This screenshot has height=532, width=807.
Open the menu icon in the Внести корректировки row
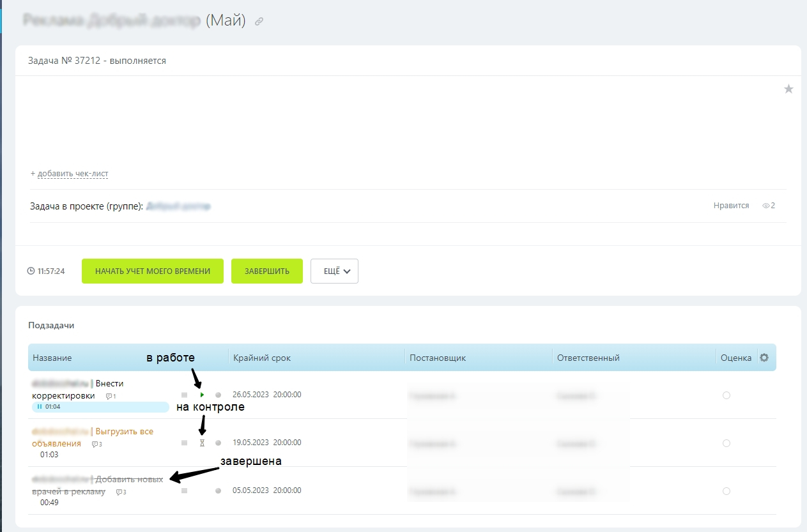click(x=185, y=395)
